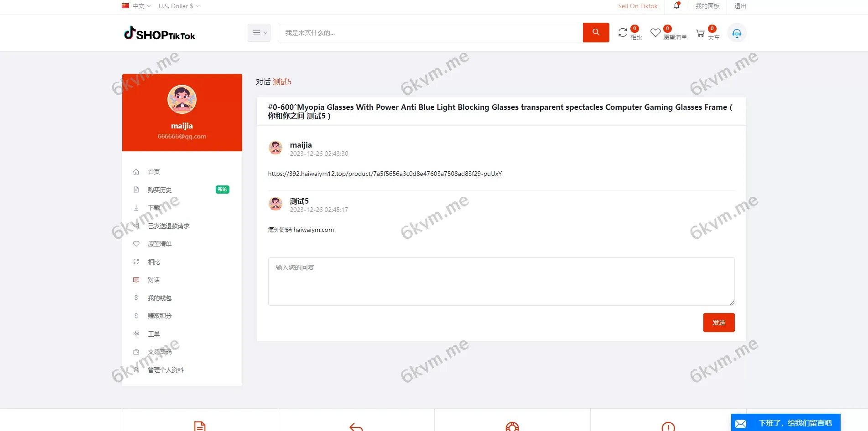Open the wishlist heart icon in header
Screen dimensions: 868x431
(655, 33)
